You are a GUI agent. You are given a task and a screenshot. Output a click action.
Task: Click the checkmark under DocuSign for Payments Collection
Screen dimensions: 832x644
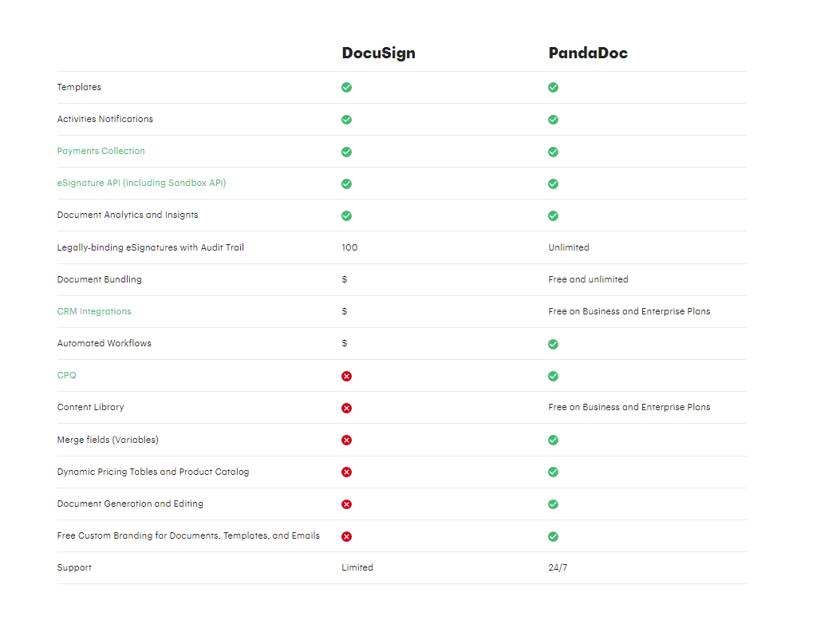click(x=346, y=151)
